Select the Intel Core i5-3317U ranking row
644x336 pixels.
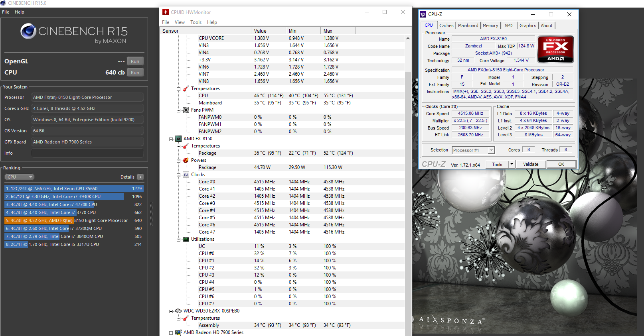tap(74, 244)
